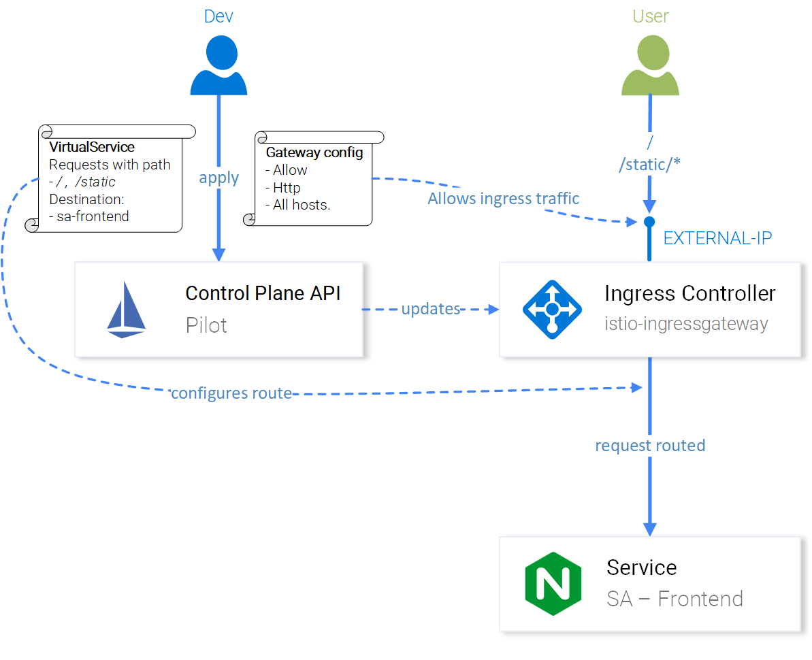The height and width of the screenshot is (660, 812).
Task: Click the 'sa-frontend' destination line
Action: click(92, 216)
